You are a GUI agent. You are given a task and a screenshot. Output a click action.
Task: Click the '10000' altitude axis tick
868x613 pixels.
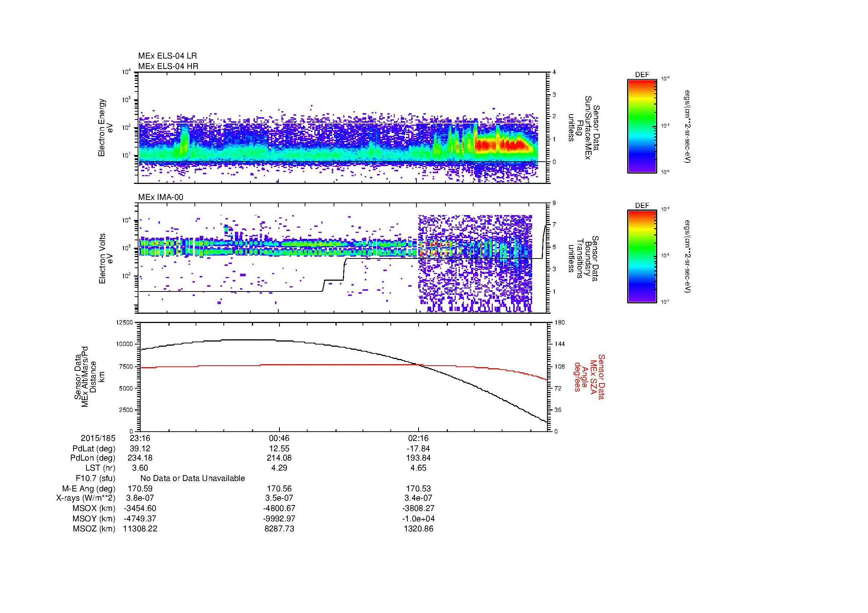[x=125, y=344]
